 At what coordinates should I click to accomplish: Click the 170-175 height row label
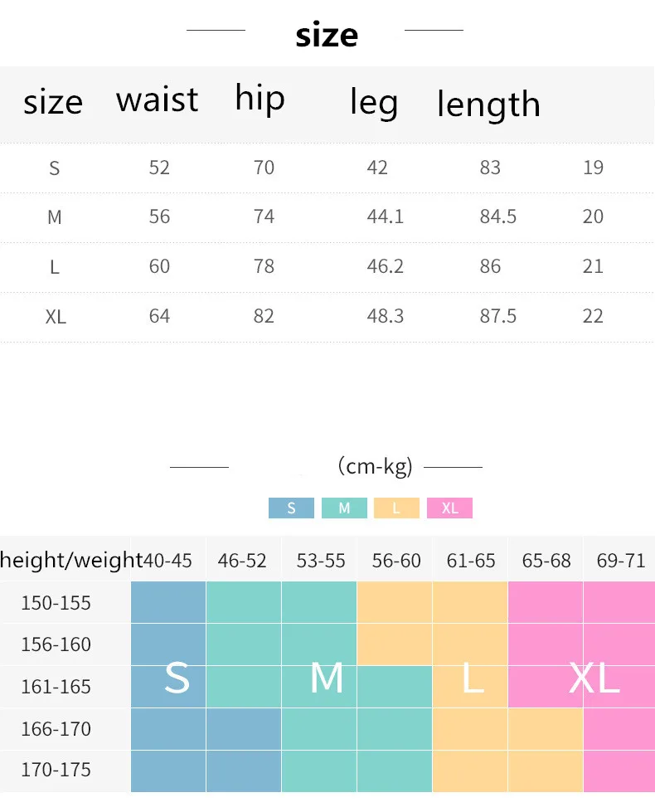click(x=56, y=771)
